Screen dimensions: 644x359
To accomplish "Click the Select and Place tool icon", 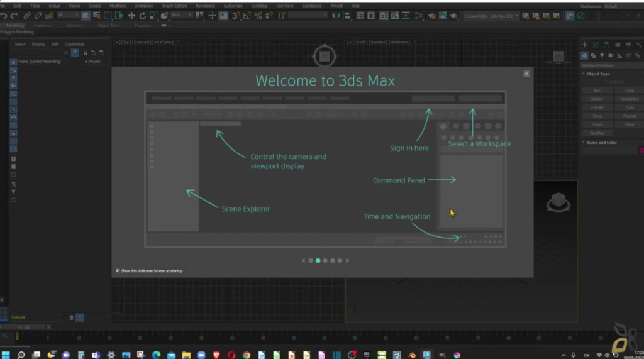I will (x=164, y=16).
